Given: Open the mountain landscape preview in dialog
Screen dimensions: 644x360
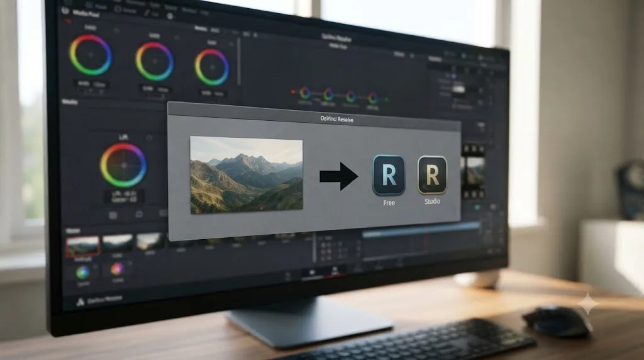Looking at the screenshot, I should (247, 175).
